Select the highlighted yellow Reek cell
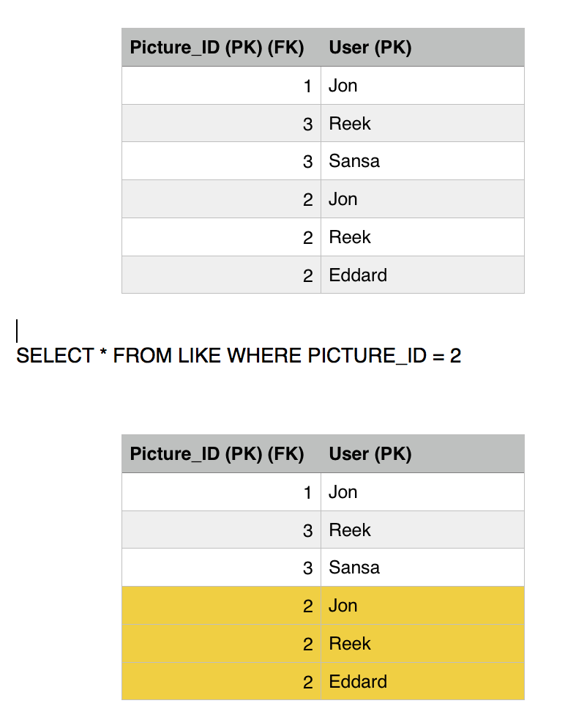The width and height of the screenshot is (565, 728). point(350,644)
